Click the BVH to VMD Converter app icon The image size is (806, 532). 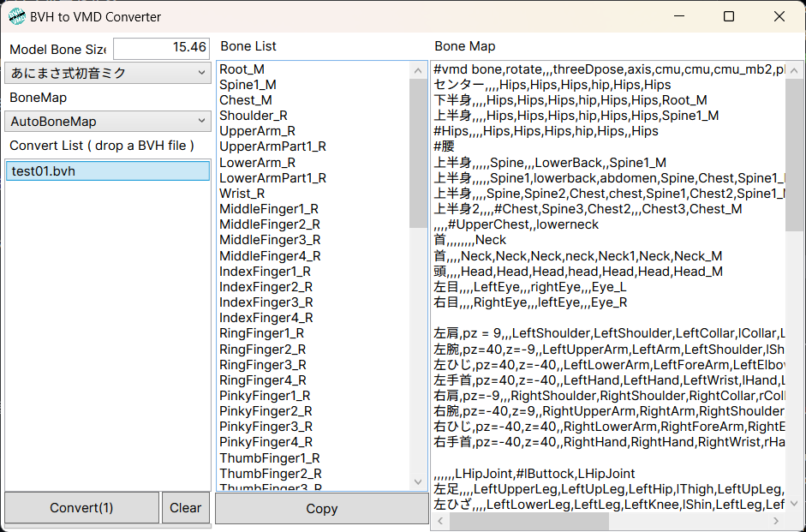(x=17, y=16)
